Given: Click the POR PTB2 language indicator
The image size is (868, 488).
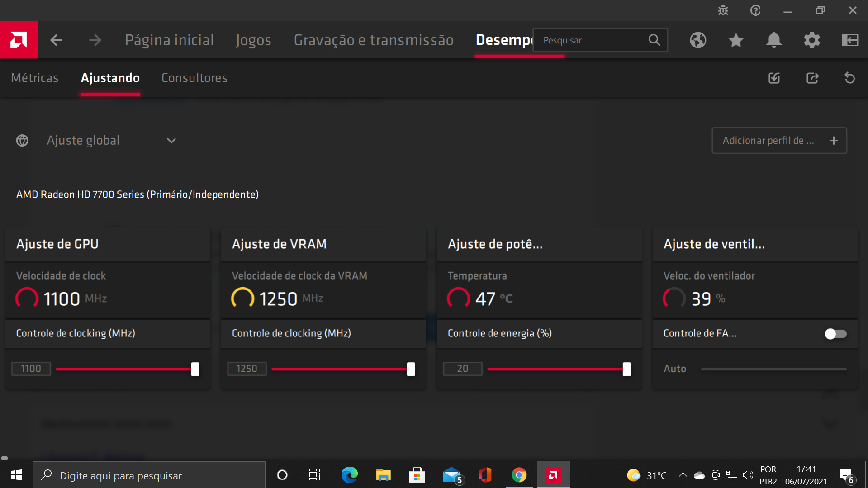Looking at the screenshot, I should click(x=768, y=475).
